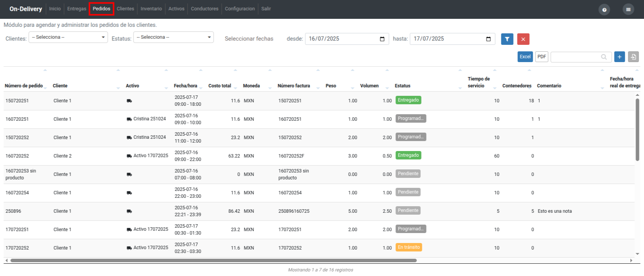
Task: Click En tránsito badge for order 170720252
Action: (409, 247)
